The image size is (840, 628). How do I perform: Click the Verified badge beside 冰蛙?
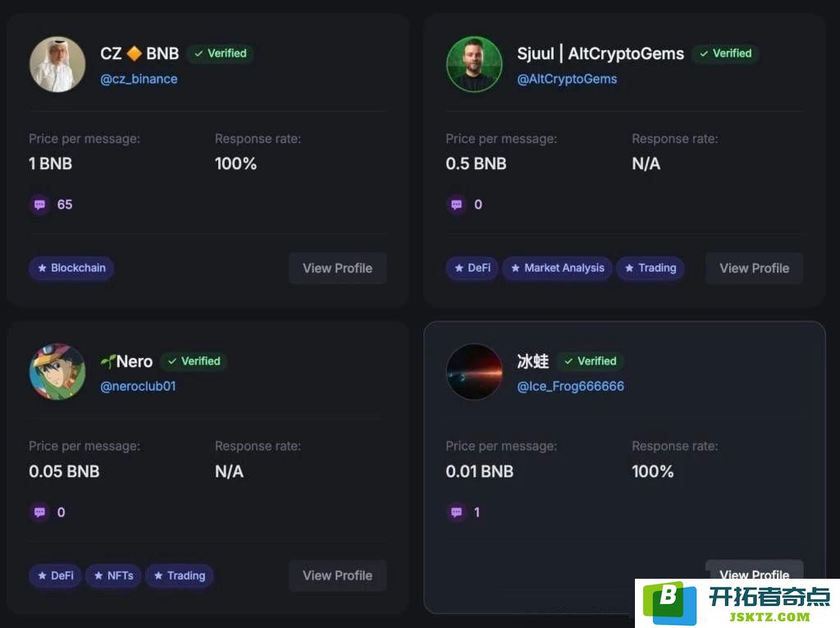(591, 361)
